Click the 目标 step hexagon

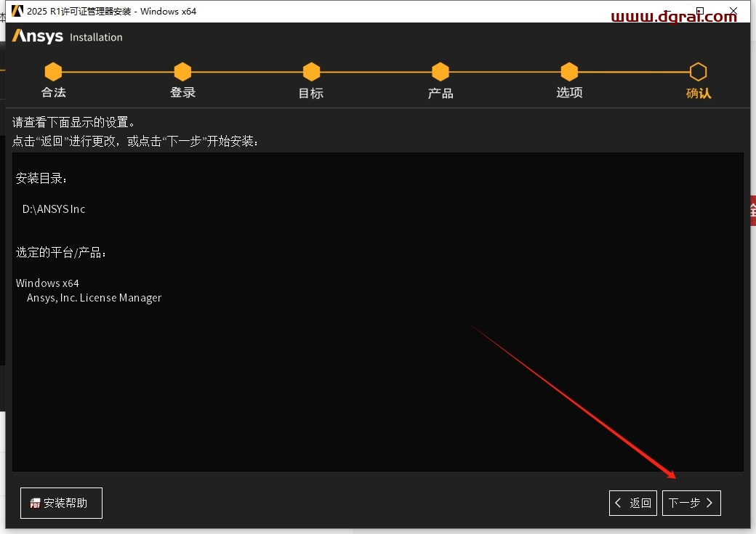tap(311, 72)
